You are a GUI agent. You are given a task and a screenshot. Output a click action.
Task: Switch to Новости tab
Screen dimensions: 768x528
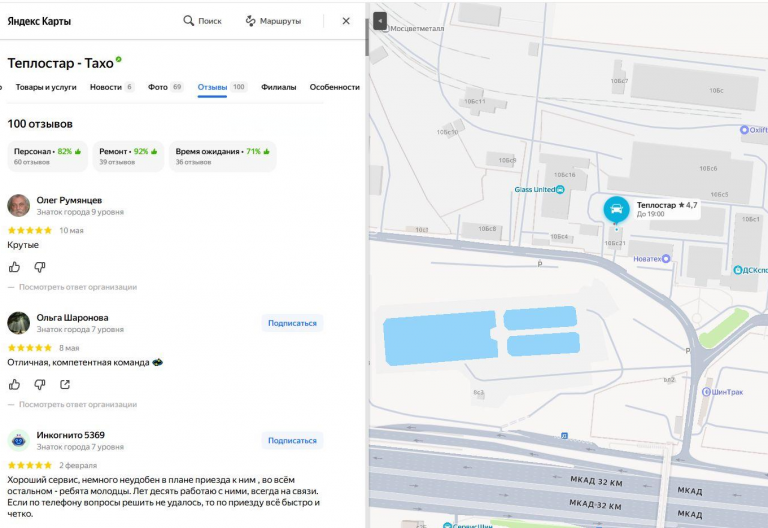click(111, 87)
